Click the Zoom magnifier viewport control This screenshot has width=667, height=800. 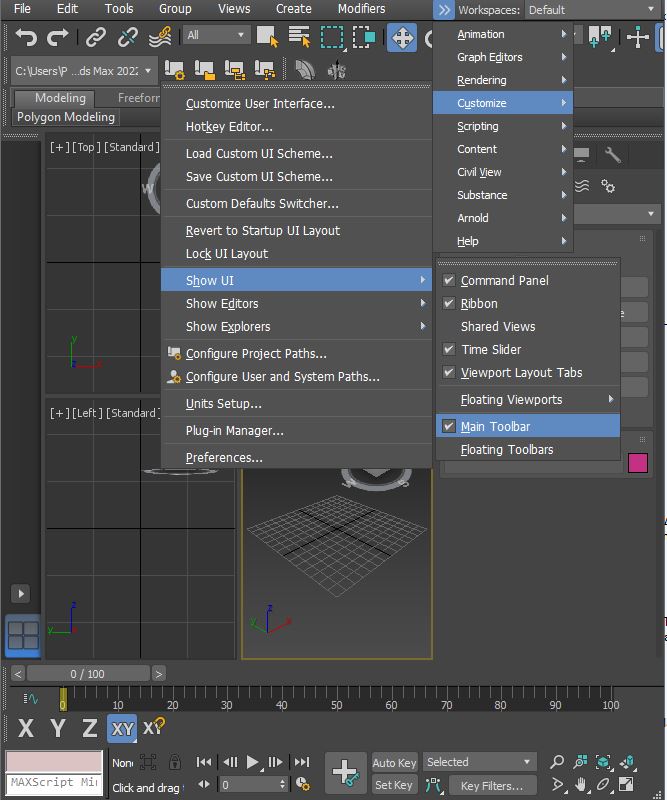557,762
